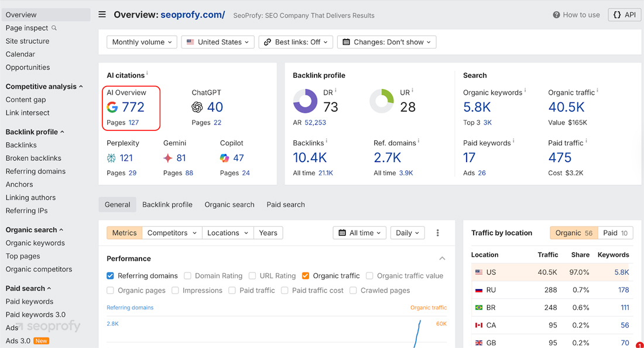Open the Monthly volume dropdown
This screenshot has height=348, width=644.
(141, 42)
